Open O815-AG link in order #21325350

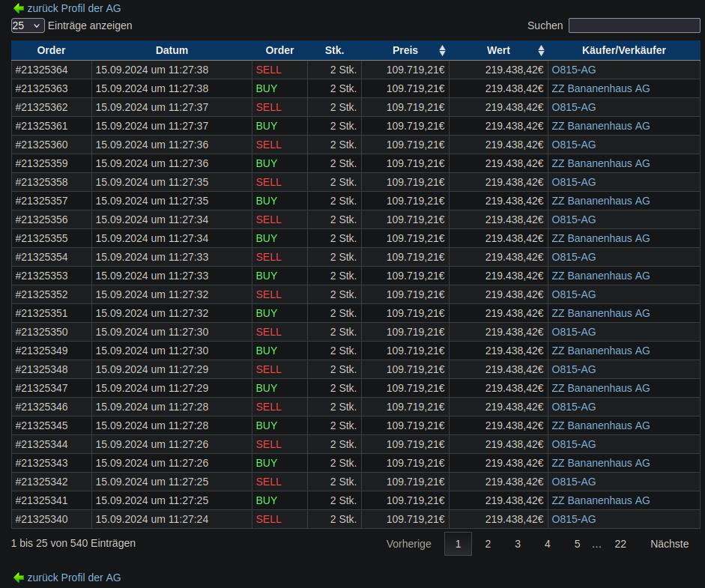(x=574, y=333)
